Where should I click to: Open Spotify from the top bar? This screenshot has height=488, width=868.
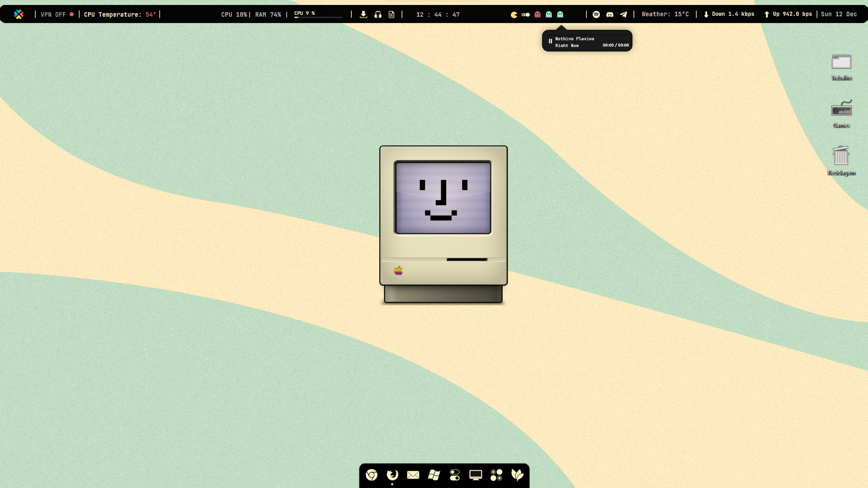pos(596,14)
